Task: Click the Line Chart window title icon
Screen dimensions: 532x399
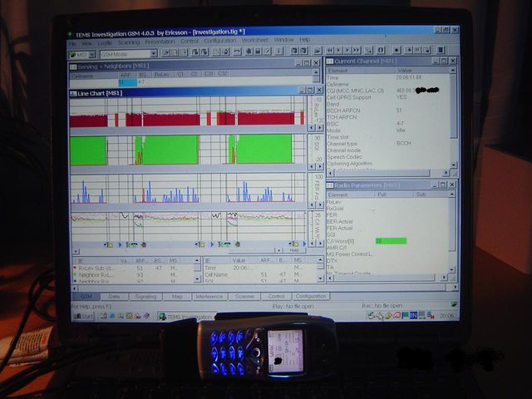Action: pyautogui.click(x=73, y=93)
